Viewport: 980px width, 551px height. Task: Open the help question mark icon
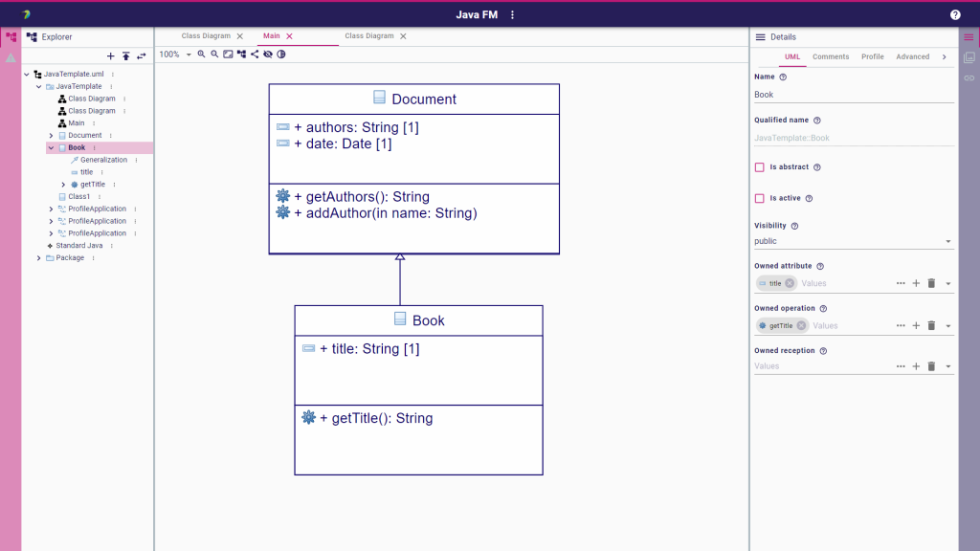click(955, 15)
